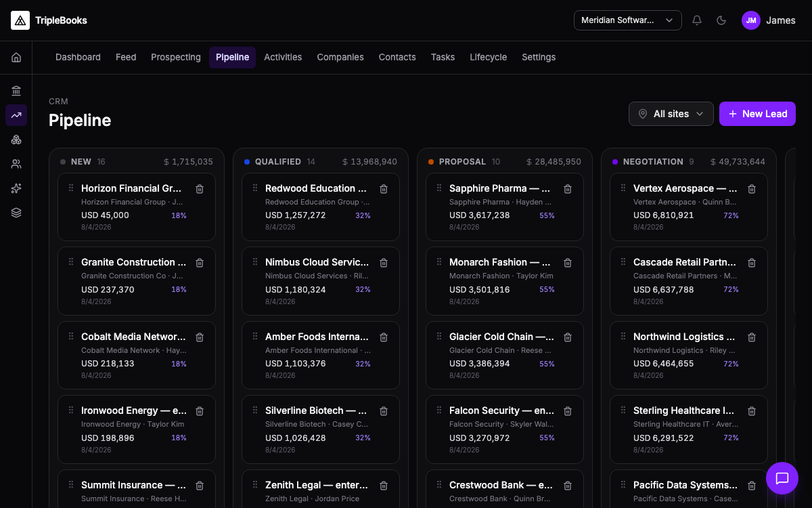Open the Monarch Fashion deal title

500,262
